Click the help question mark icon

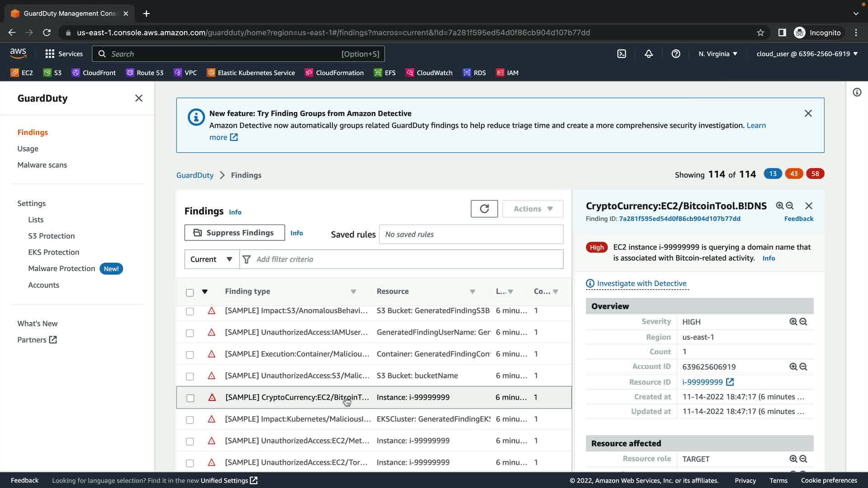[x=676, y=54]
